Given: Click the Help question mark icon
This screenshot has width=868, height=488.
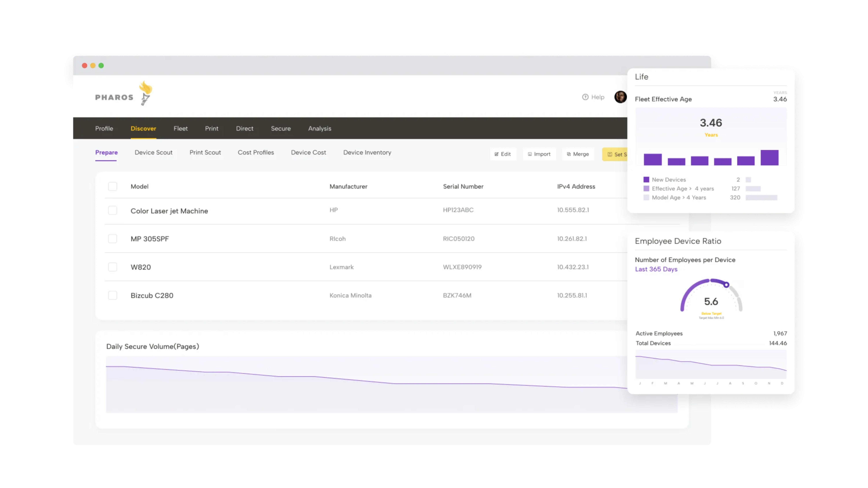Looking at the screenshot, I should 585,97.
